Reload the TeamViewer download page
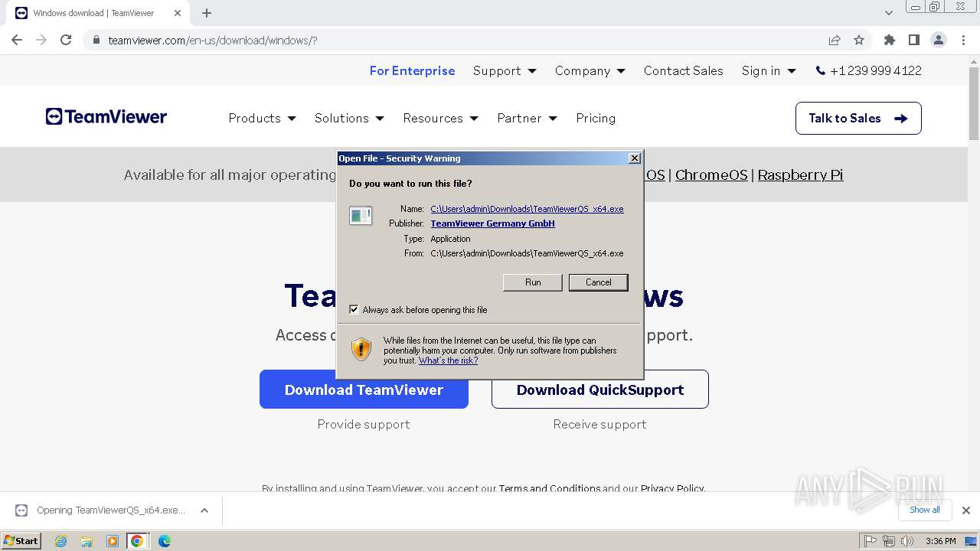The height and width of the screenshot is (551, 980). 66,40
